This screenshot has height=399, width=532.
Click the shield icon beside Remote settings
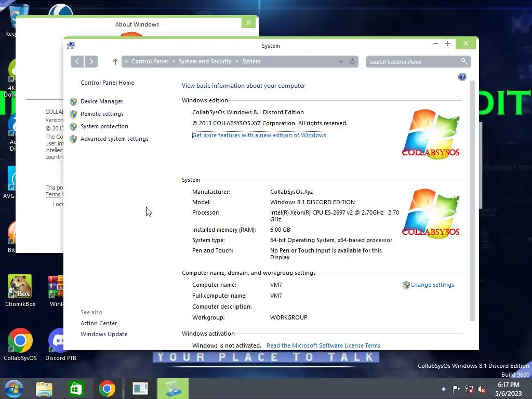pos(73,114)
